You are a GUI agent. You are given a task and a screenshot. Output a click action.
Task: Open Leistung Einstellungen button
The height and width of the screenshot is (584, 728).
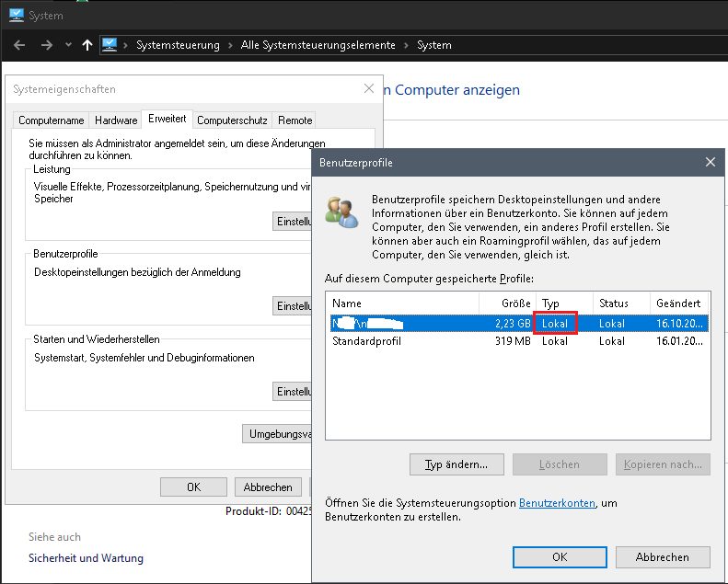[x=293, y=222]
